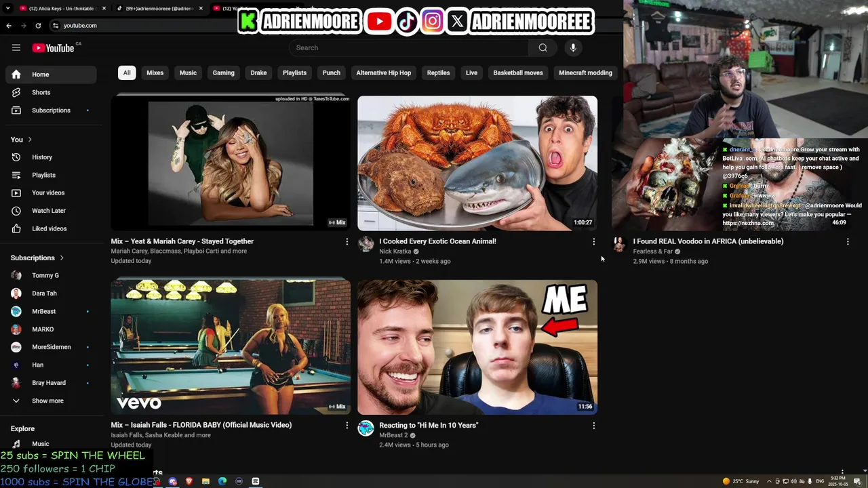Click the YouTube logo
Image resolution: width=868 pixels, height=488 pixels.
tap(53, 48)
